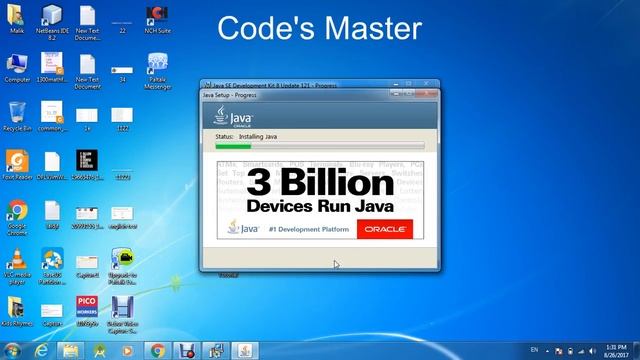Click the Status: Installing Java text

tap(246, 136)
